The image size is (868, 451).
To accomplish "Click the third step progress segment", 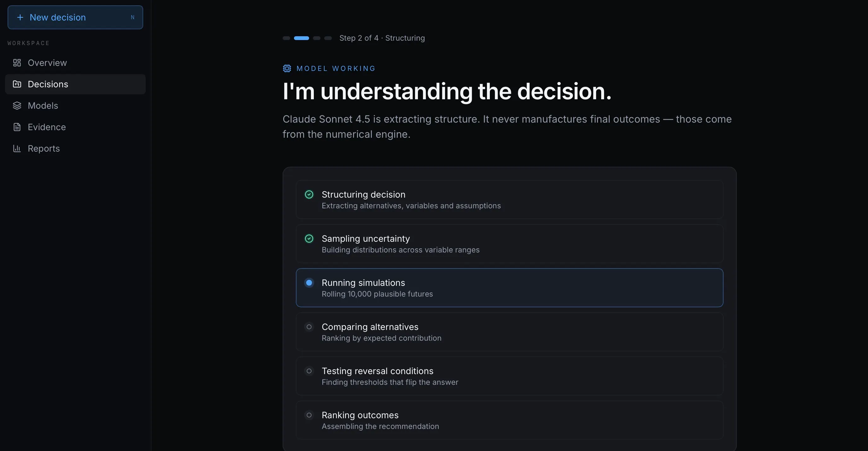I will (316, 38).
